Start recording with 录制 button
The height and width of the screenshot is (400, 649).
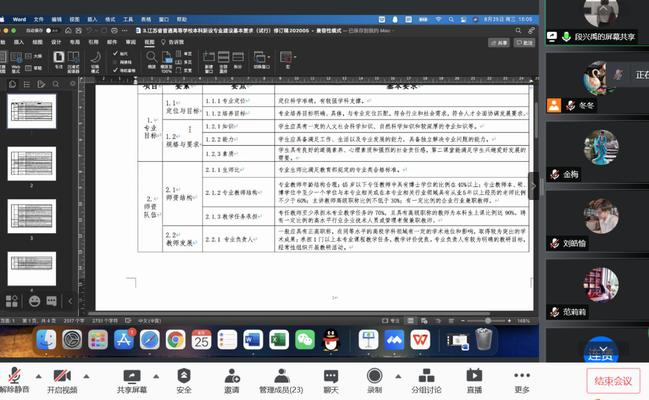(374, 376)
